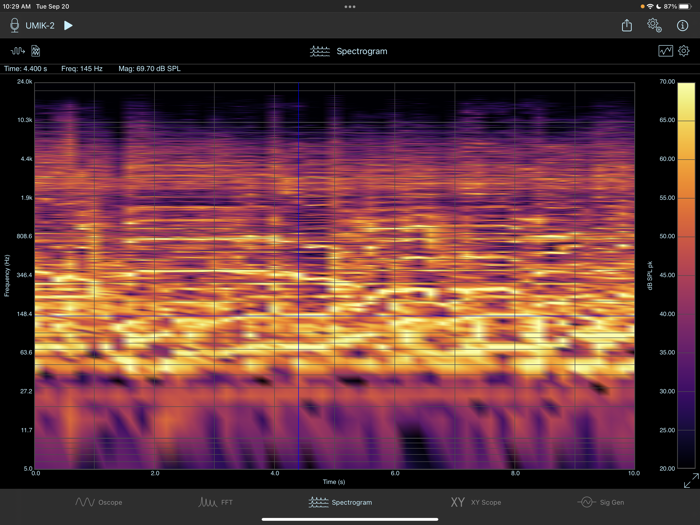The height and width of the screenshot is (525, 700).
Task: Tap the UMIK-2 device label
Action: [x=40, y=25]
